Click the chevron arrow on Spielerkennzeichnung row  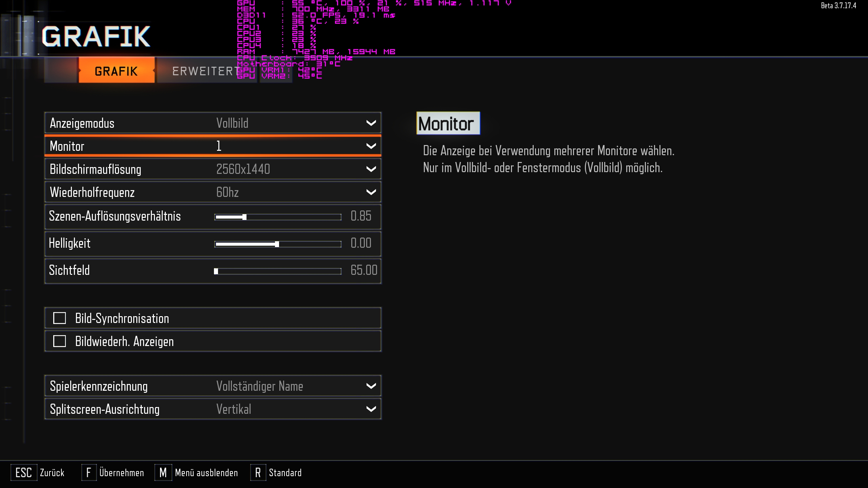[x=371, y=386]
